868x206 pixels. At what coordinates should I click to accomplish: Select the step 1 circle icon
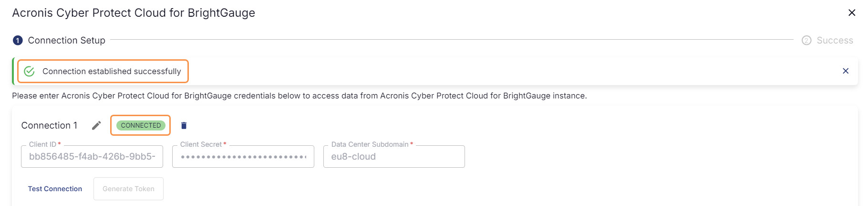click(18, 41)
